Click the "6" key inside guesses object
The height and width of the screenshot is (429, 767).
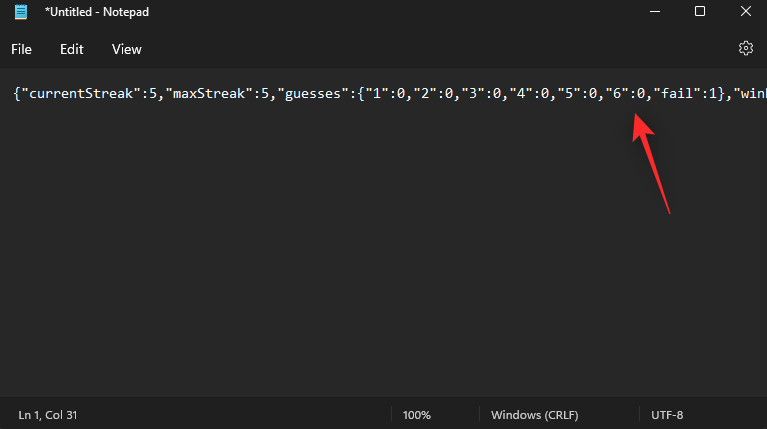[616, 94]
